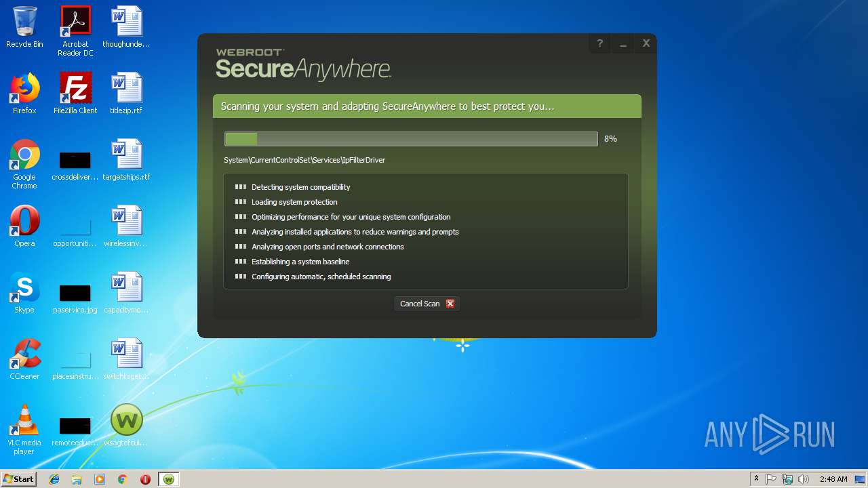Click 'Analyzing installed applications to reduce warnings' step

click(x=355, y=232)
